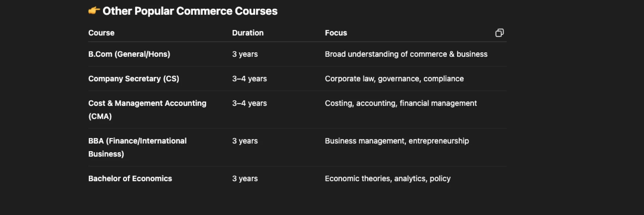The width and height of the screenshot is (644, 215).
Task: Click Economic theories, analytics, policy text
Action: [x=387, y=178]
